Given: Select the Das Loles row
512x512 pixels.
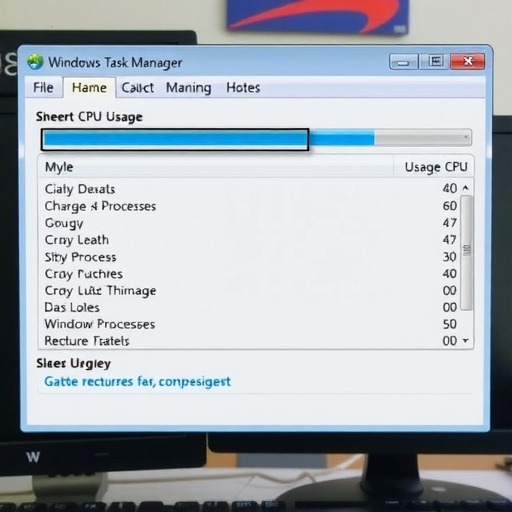Looking at the screenshot, I should tap(250, 307).
